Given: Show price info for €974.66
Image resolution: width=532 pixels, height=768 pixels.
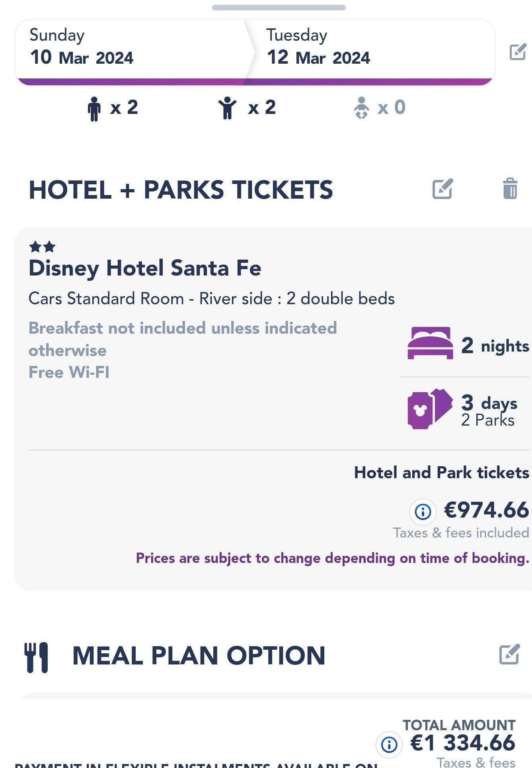Looking at the screenshot, I should (x=423, y=511).
